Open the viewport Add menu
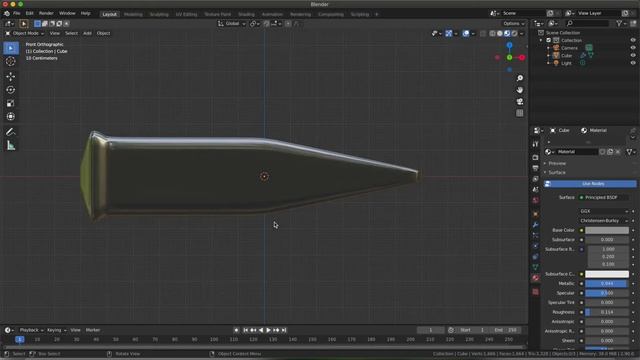 pyautogui.click(x=87, y=33)
